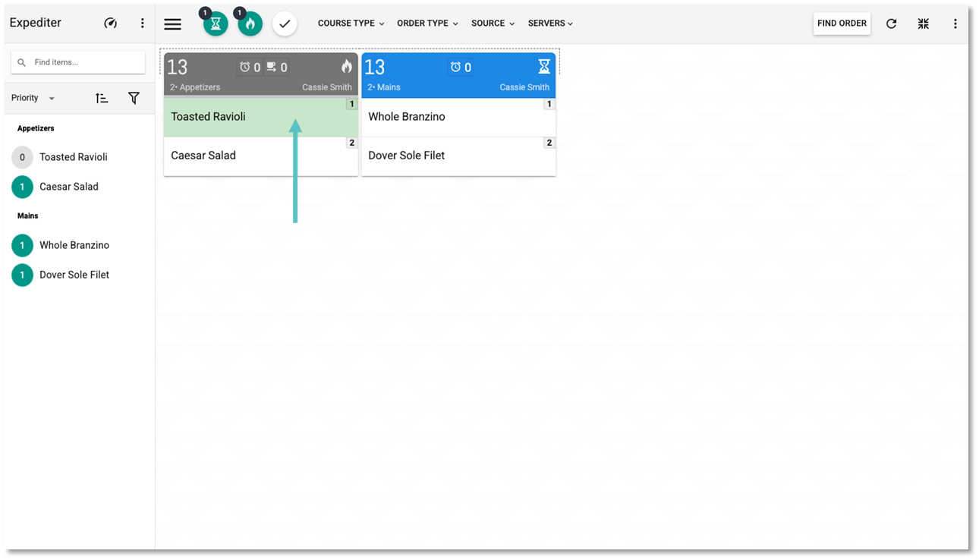Image resolution: width=979 pixels, height=560 pixels.
Task: Toggle the hourglass waiting orders filter
Action: pyautogui.click(x=216, y=24)
